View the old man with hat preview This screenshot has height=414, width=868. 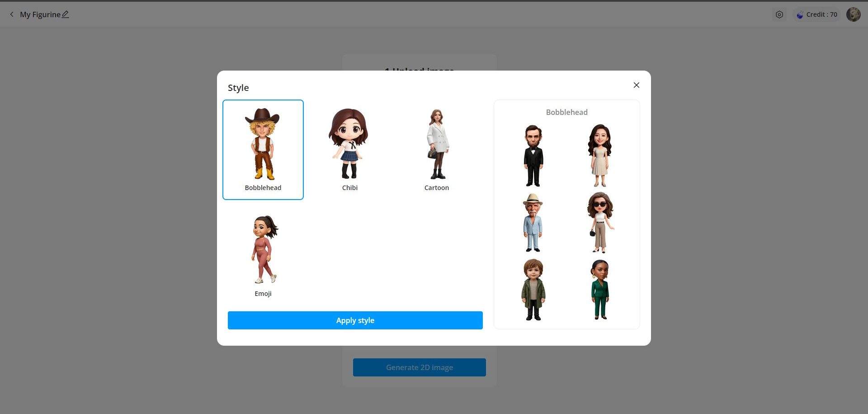click(533, 223)
